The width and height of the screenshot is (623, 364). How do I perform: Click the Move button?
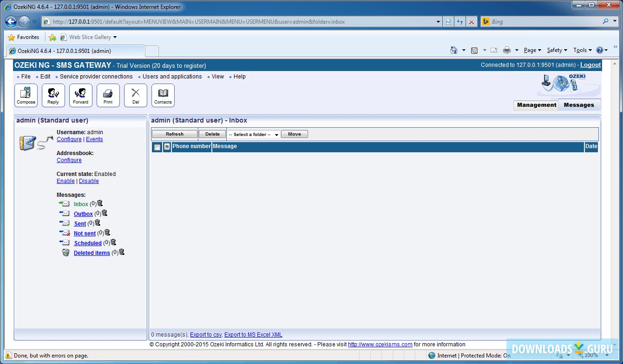(295, 134)
